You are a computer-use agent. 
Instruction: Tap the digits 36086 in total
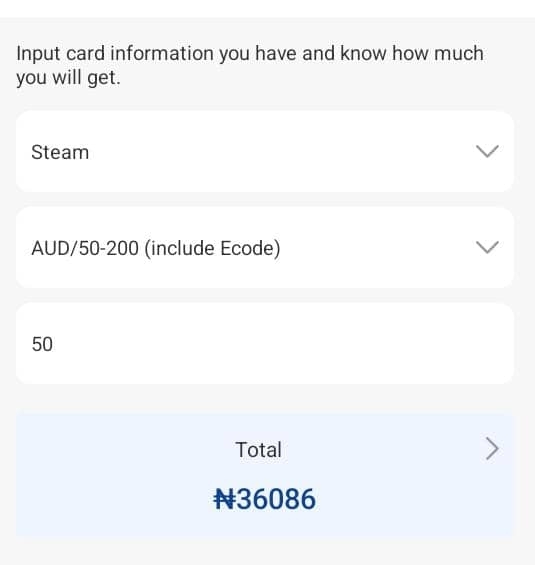[276, 499]
